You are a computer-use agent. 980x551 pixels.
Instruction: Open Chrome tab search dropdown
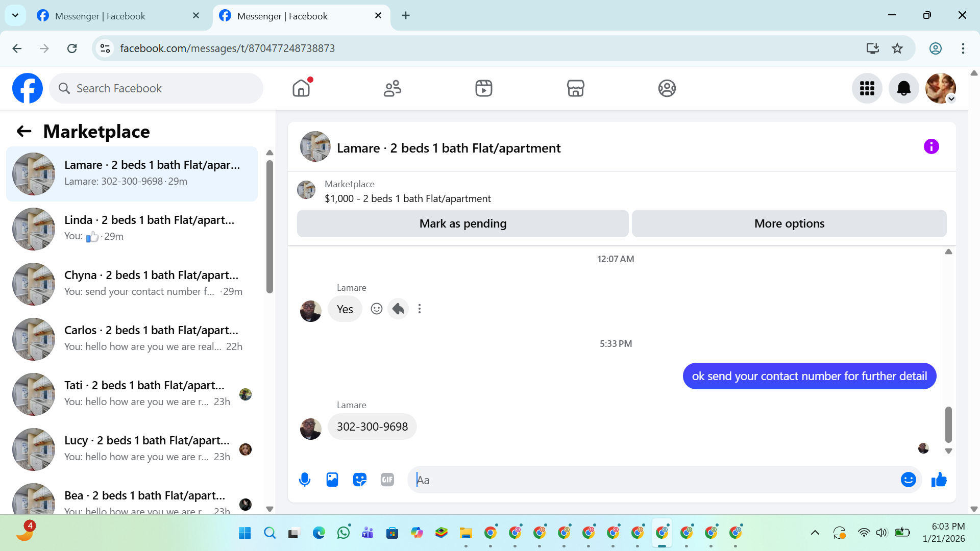(x=15, y=15)
